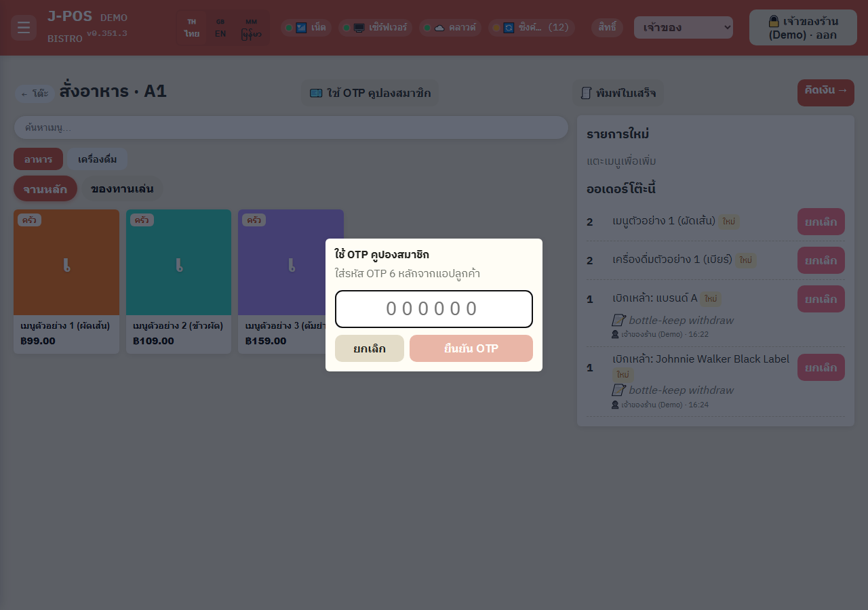Cancel order Johnnie Walker Black Label
The width and height of the screenshot is (868, 610).
click(x=821, y=367)
